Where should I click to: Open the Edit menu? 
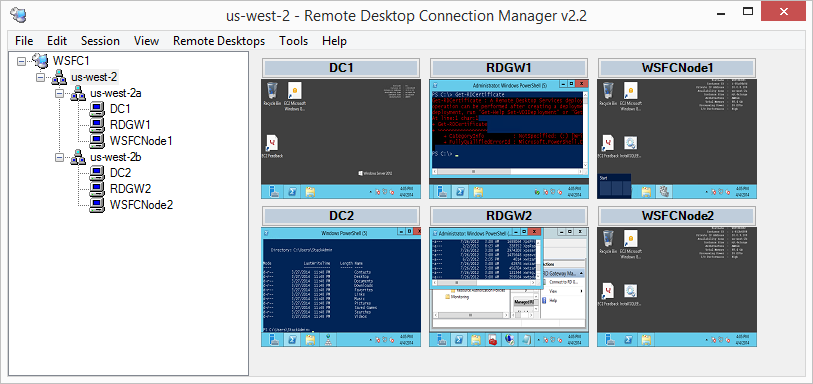coord(57,41)
